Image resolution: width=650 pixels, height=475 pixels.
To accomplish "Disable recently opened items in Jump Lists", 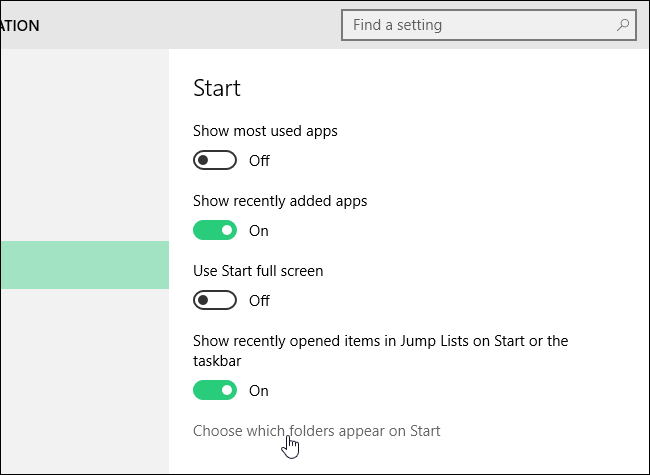I will (x=215, y=390).
